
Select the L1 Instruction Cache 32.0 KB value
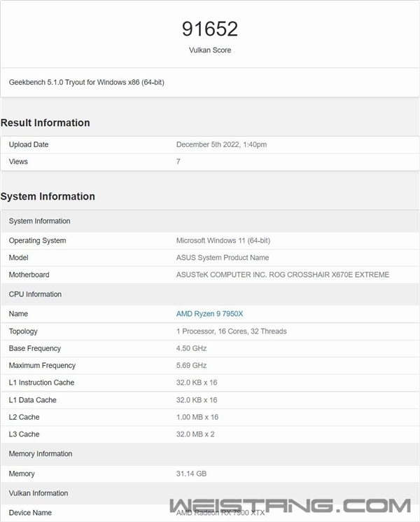pos(197,383)
